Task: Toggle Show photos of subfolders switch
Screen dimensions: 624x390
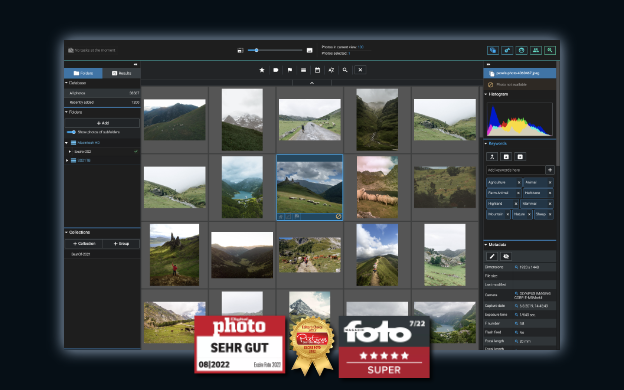Action: pos(71,132)
